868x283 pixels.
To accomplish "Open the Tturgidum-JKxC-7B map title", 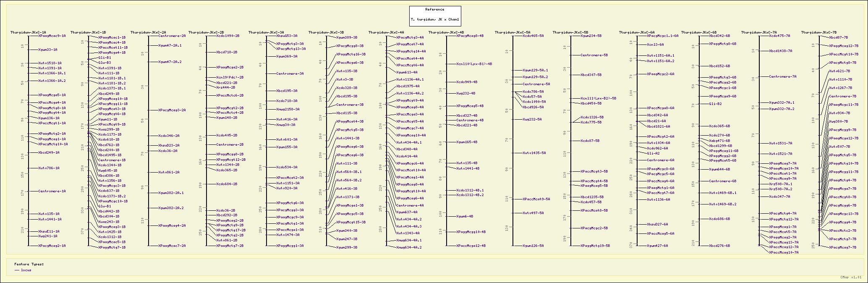I will (819, 32).
